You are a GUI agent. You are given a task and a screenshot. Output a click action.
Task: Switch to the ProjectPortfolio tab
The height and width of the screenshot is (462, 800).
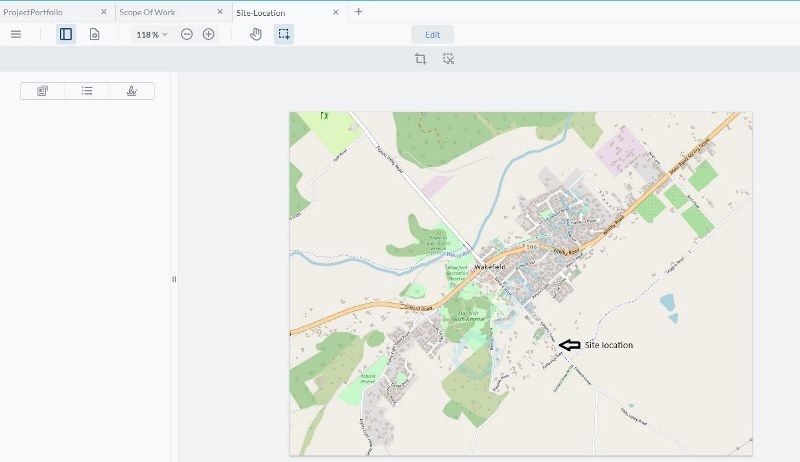point(35,12)
